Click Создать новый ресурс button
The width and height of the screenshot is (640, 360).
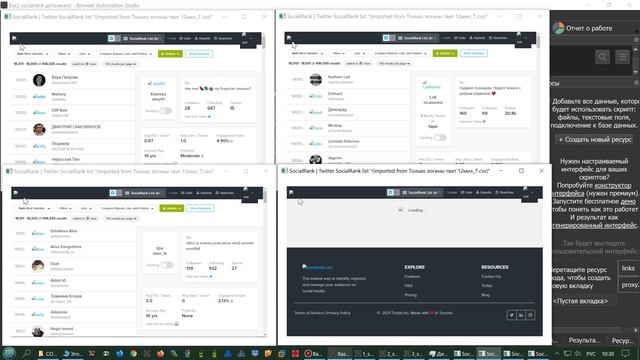[x=595, y=140]
